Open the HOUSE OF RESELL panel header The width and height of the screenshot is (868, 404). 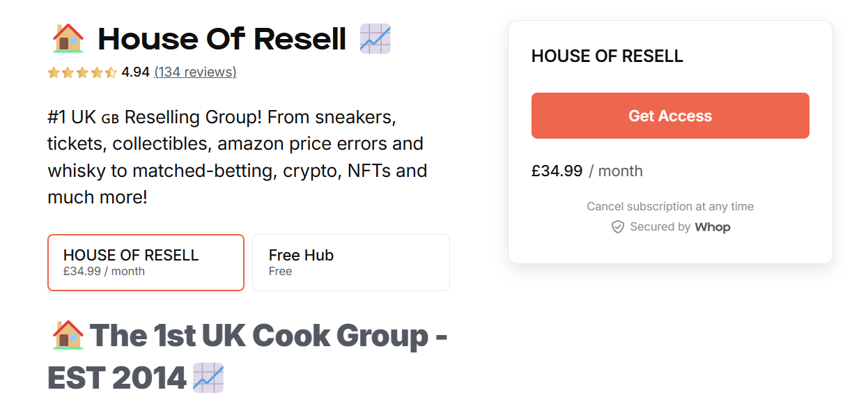[606, 56]
